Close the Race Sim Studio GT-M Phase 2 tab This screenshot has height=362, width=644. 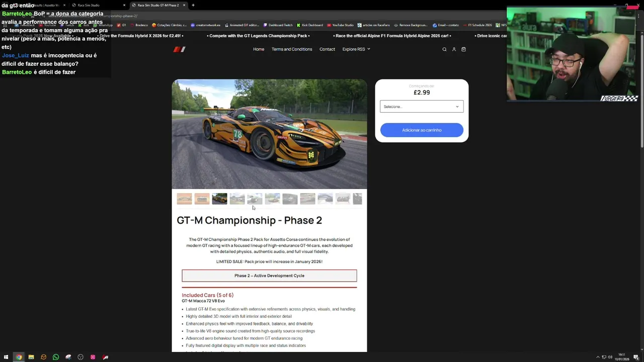184,5
